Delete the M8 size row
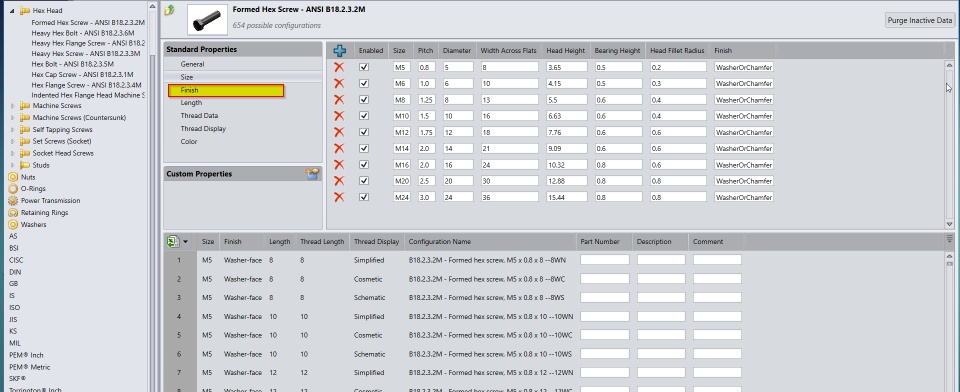This screenshot has width=960, height=392. [339, 99]
